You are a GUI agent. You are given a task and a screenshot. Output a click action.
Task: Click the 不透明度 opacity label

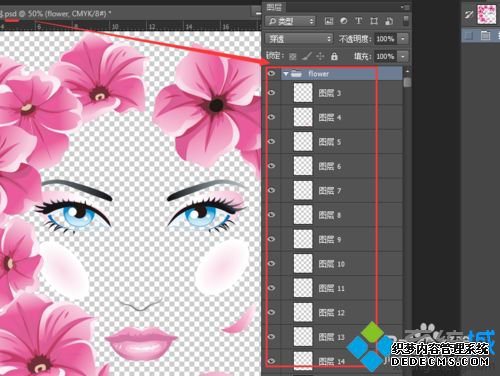[x=355, y=39]
